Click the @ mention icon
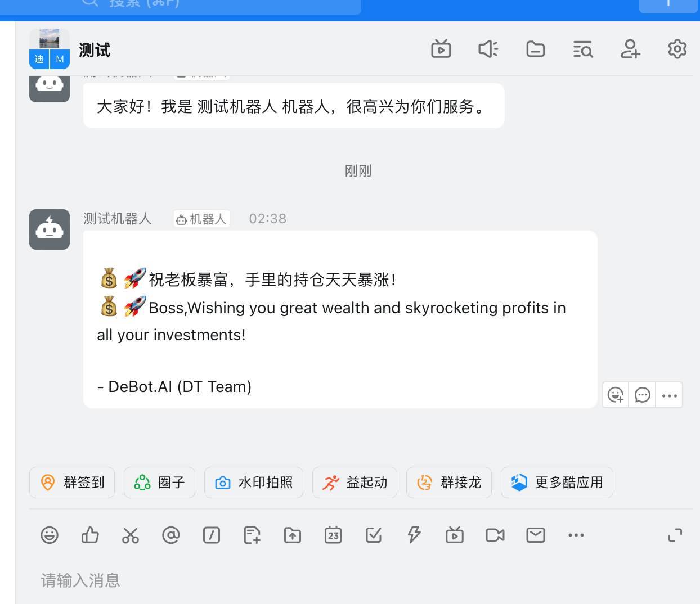The image size is (700, 604). [x=171, y=535]
